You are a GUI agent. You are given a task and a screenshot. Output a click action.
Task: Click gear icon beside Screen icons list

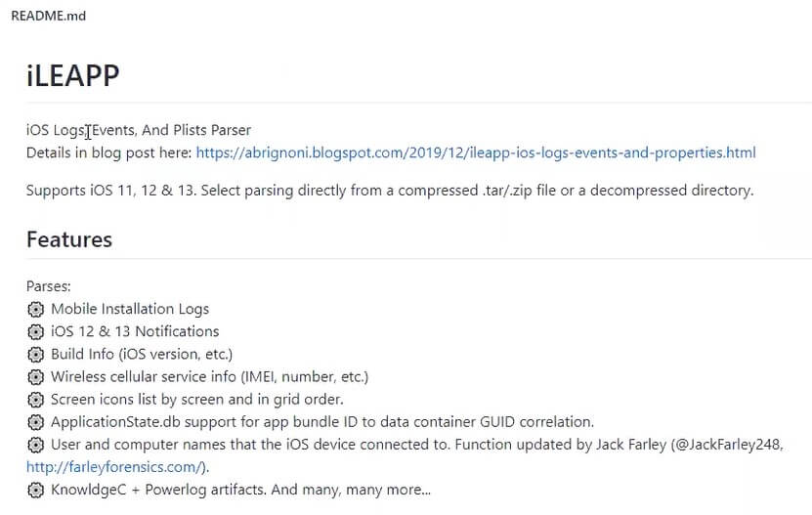(36, 400)
